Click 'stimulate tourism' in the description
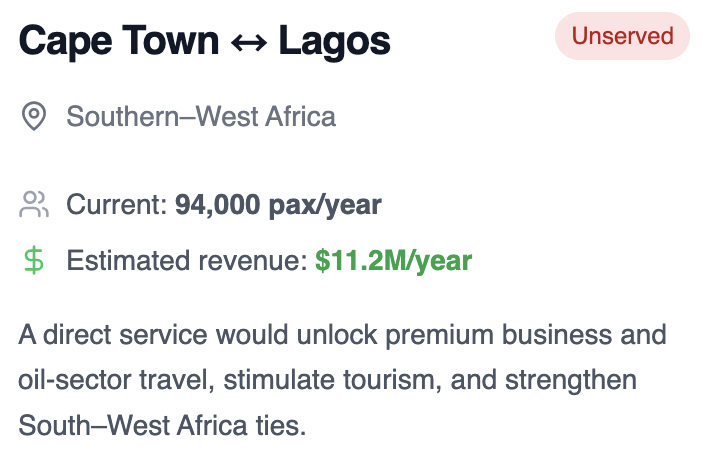The width and height of the screenshot is (702, 454). click(332, 380)
